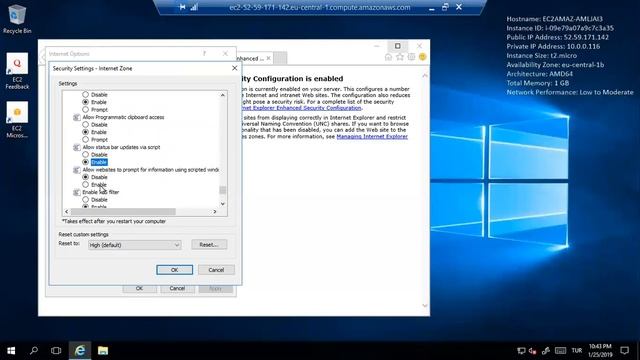Click the Windows Start button
The image size is (640, 360).
[x=11, y=351]
